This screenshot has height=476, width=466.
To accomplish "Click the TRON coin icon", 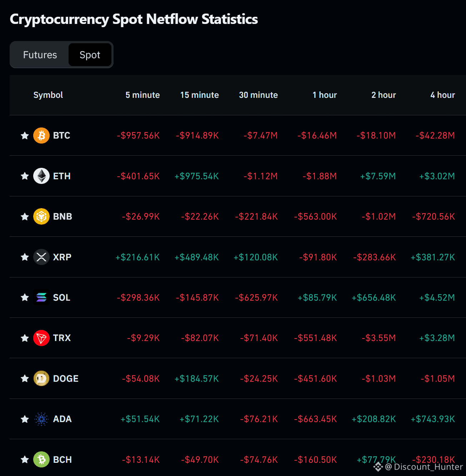I will [x=41, y=338].
